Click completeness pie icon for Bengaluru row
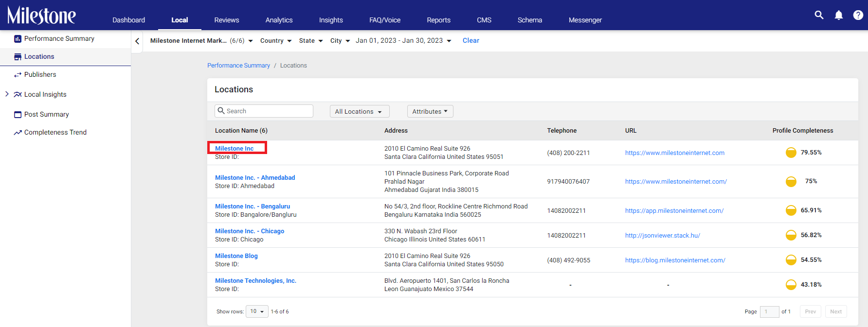 [791, 210]
